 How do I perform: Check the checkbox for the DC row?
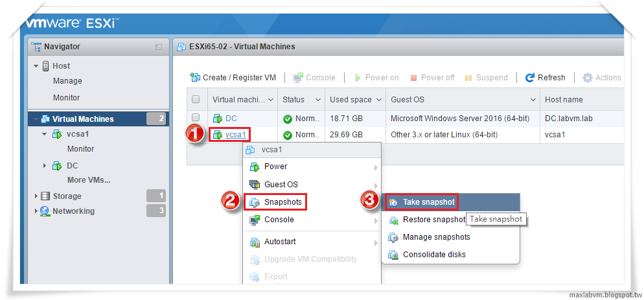[196, 117]
